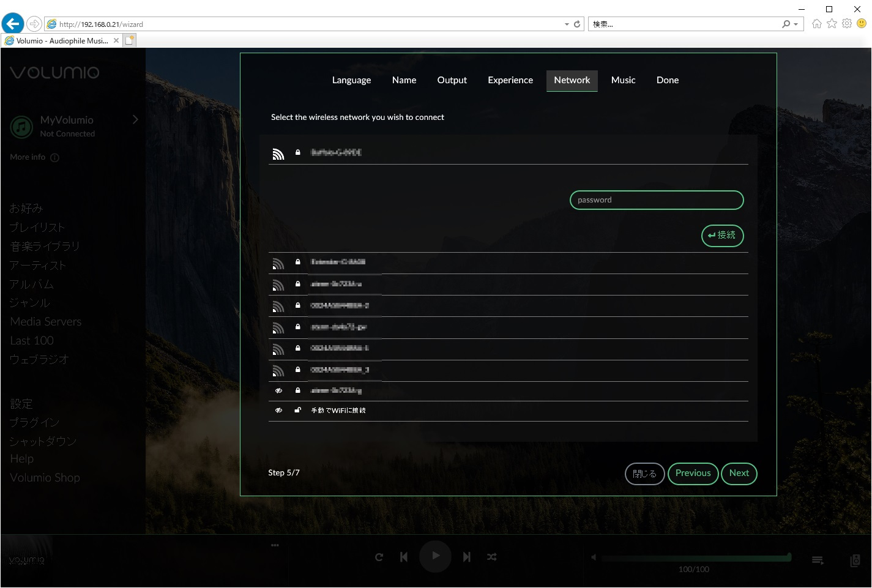Refresh the page in address bar
Image resolution: width=872 pixels, height=588 pixels.
point(576,24)
